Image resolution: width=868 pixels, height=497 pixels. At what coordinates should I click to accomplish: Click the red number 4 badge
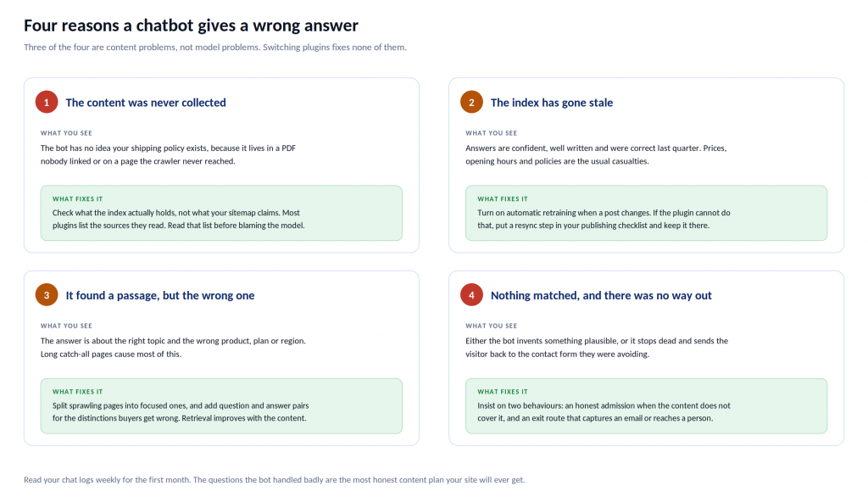pos(471,295)
